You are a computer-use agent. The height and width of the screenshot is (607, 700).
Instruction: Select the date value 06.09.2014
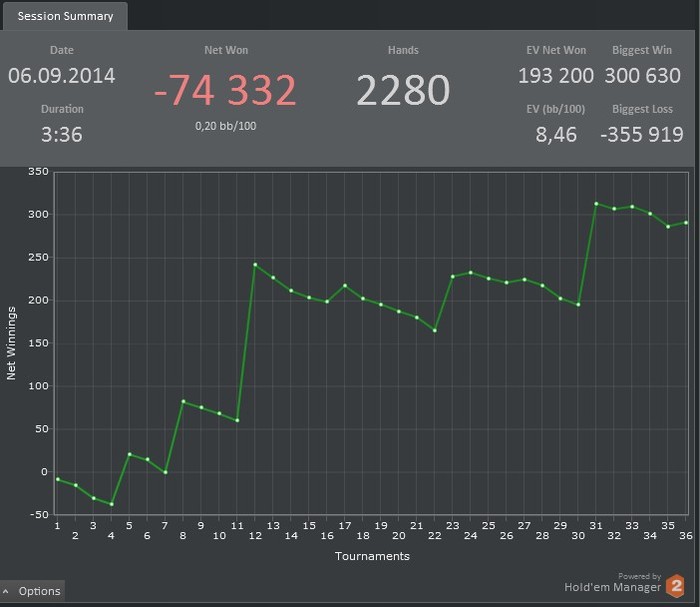pyautogui.click(x=62, y=75)
